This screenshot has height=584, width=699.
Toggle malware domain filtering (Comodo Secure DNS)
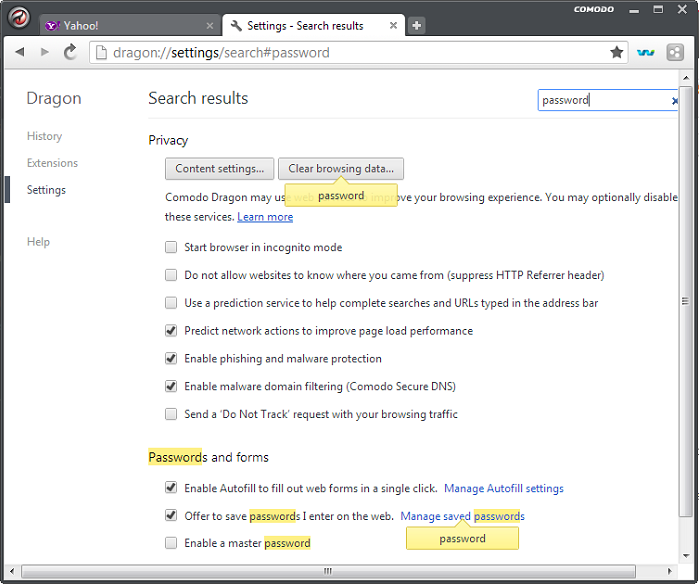coord(171,386)
